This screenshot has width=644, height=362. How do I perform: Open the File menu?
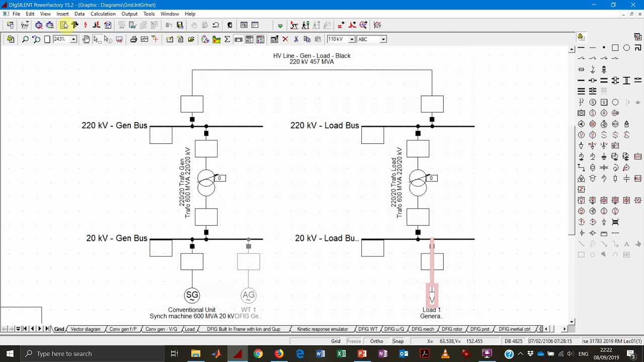tap(16, 14)
